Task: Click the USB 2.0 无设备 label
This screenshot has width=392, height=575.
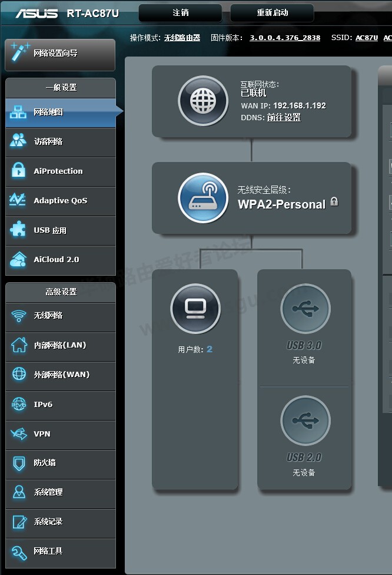Action: click(x=304, y=472)
